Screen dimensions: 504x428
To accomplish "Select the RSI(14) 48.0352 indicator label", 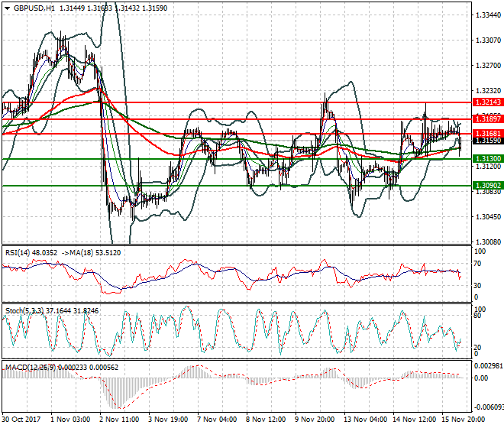I will tap(31, 253).
